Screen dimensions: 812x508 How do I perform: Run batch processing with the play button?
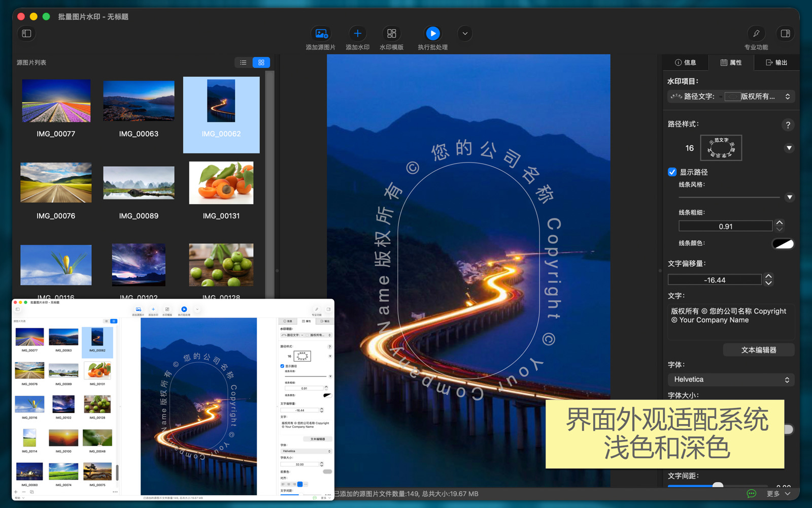coord(432,34)
